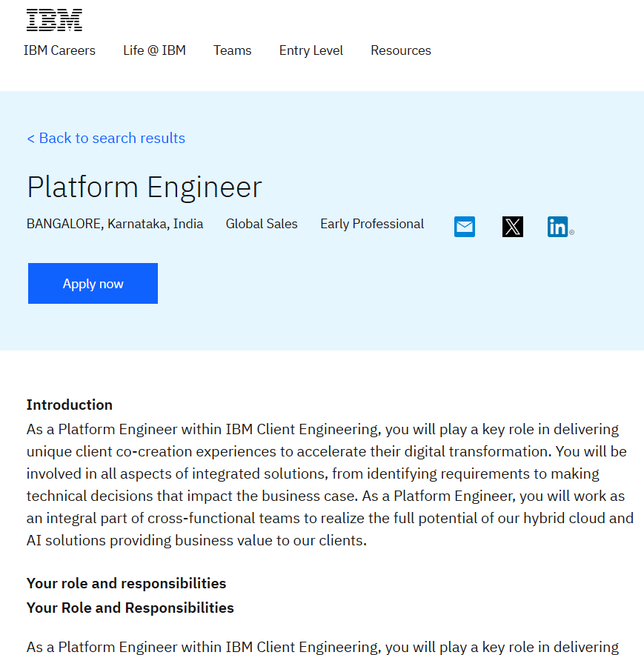
Task: Open the Resources navigation item
Action: tap(401, 50)
